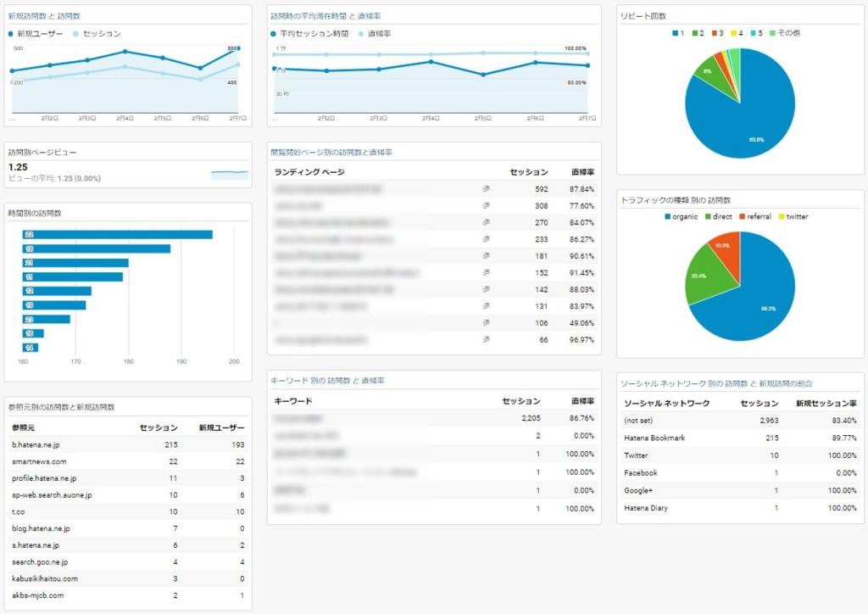The width and height of the screenshot is (868, 614).
Task: Click the 2,205 keyword sessions value
Action: pyautogui.click(x=531, y=418)
